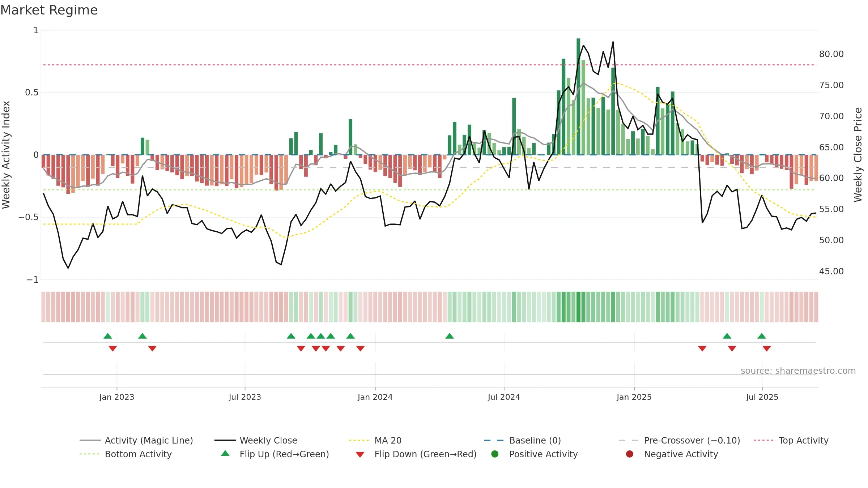Screen dimensions: 868x488
Task: Click the darkest green cell in the regime strip
Action: pyautogui.click(x=578, y=307)
